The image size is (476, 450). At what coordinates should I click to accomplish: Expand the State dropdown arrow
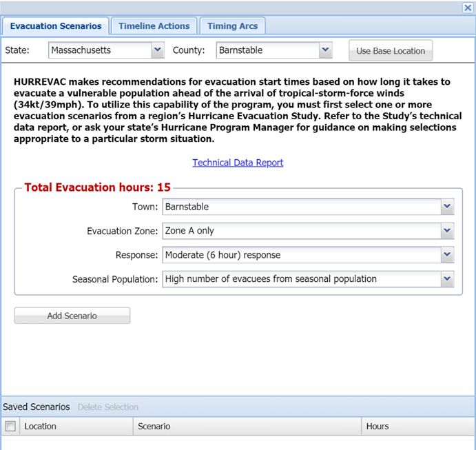pos(158,50)
